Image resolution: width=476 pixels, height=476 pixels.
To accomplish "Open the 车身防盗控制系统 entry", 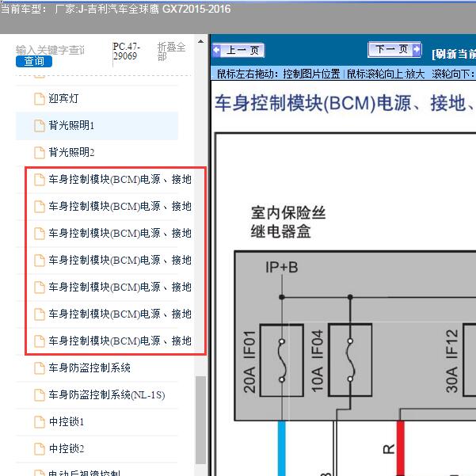I will [x=89, y=367].
